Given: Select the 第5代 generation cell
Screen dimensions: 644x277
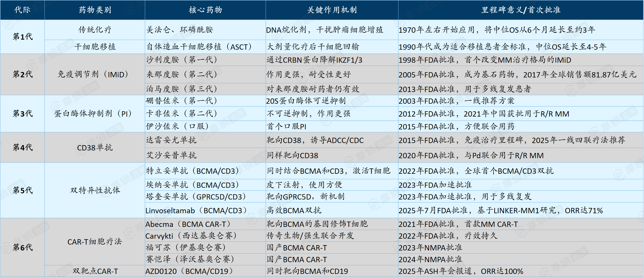Looking at the screenshot, I should point(22,190).
